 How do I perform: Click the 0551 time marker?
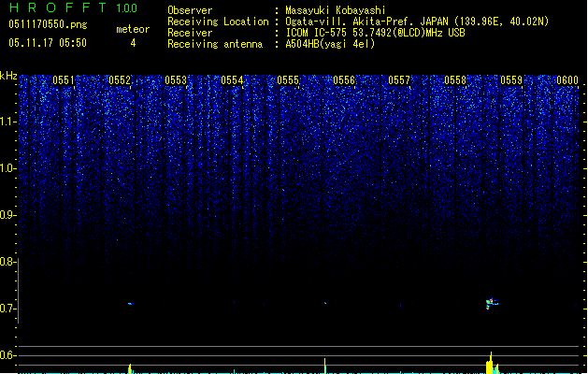point(64,80)
